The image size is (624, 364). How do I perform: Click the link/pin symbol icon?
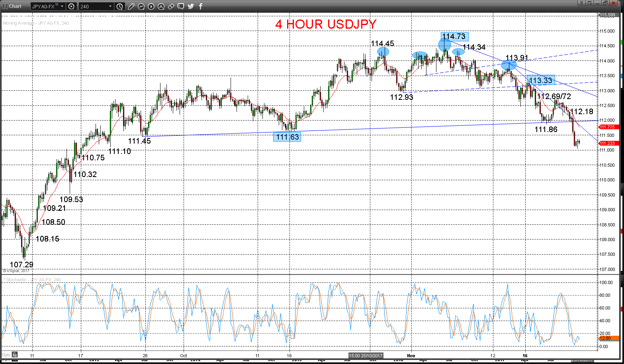click(x=170, y=6)
